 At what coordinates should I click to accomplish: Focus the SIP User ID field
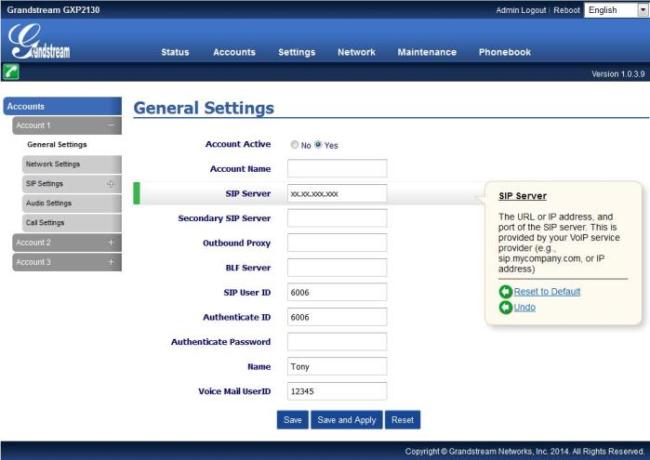coord(337,292)
